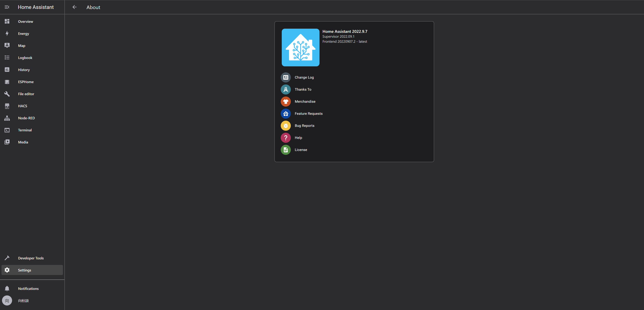Click the History chart icon
The width and height of the screenshot is (644, 310).
tap(7, 70)
